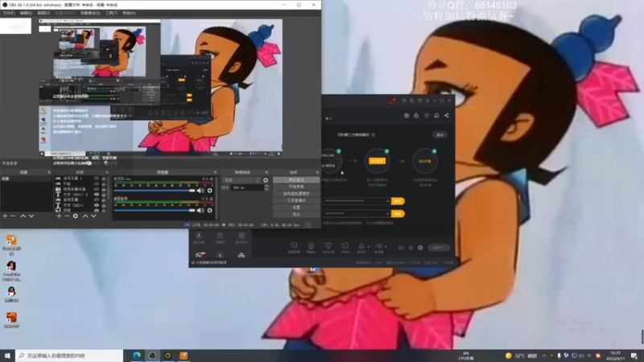Screen dimensions: 644x362
Task: Copy the first stream address with orange button
Action: [x=398, y=201]
